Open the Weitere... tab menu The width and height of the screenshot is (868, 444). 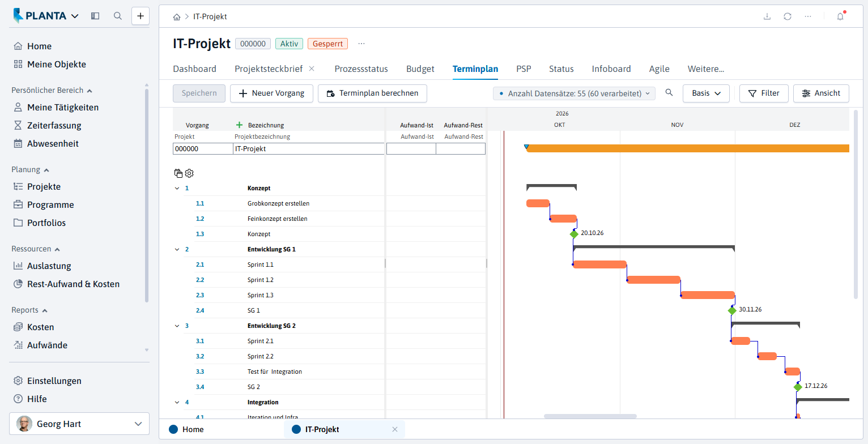pyautogui.click(x=706, y=69)
